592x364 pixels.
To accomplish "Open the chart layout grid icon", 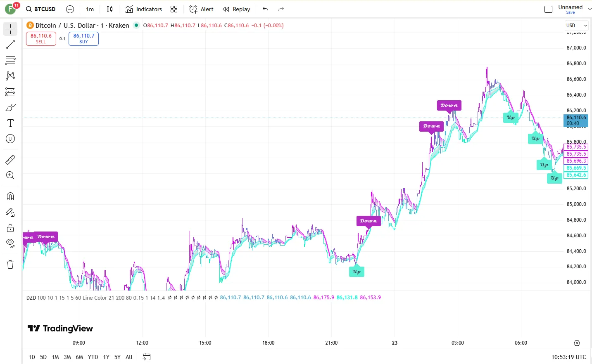I will (174, 9).
